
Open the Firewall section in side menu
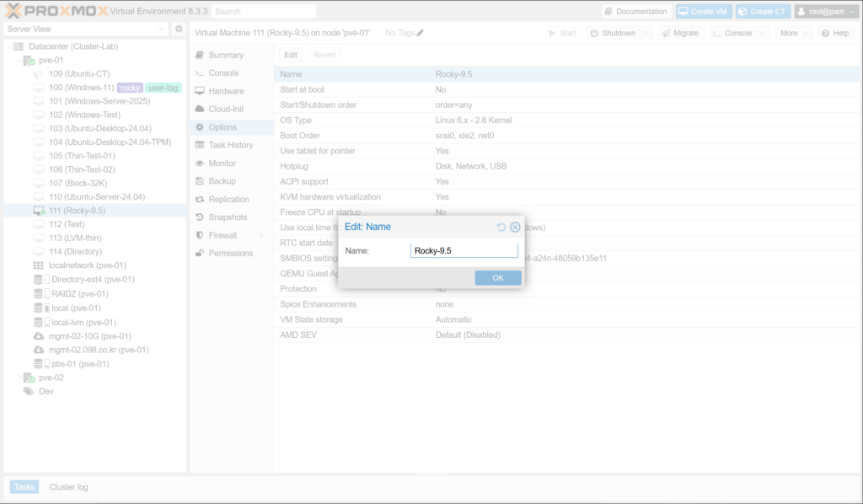click(222, 235)
